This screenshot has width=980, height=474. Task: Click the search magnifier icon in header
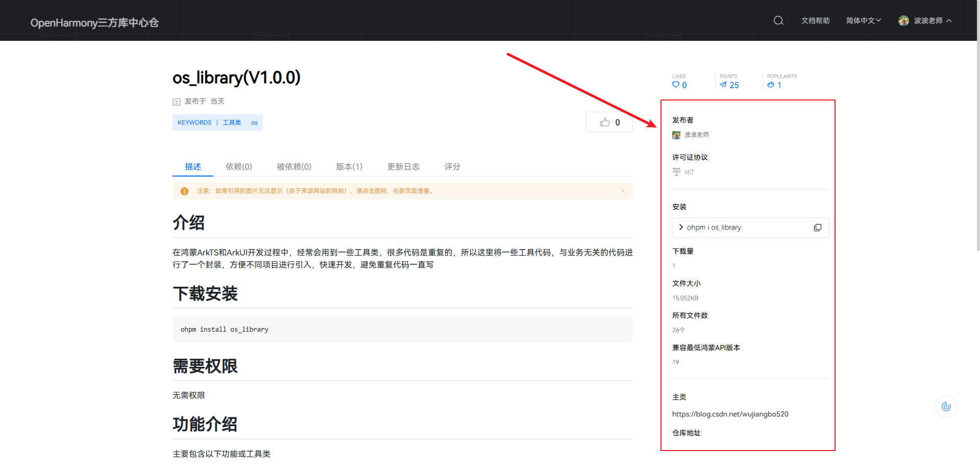[x=778, y=20]
